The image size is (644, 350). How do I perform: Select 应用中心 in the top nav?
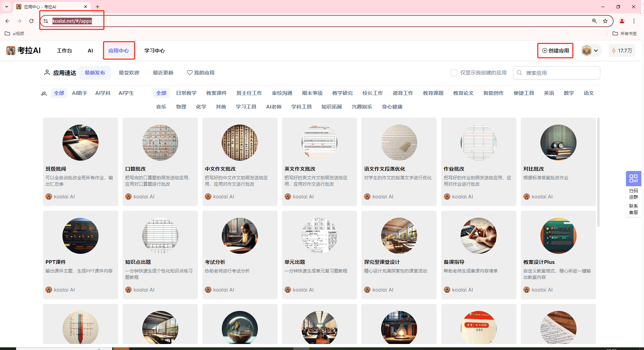119,50
